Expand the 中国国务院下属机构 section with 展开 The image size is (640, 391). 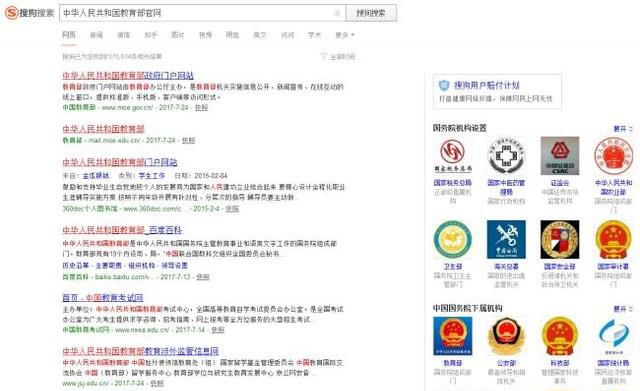(x=623, y=309)
